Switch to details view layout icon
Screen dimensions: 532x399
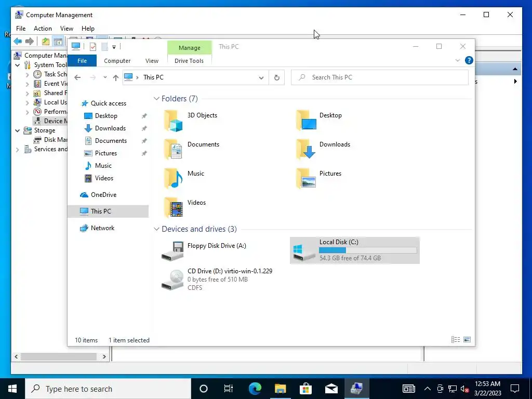coord(456,340)
